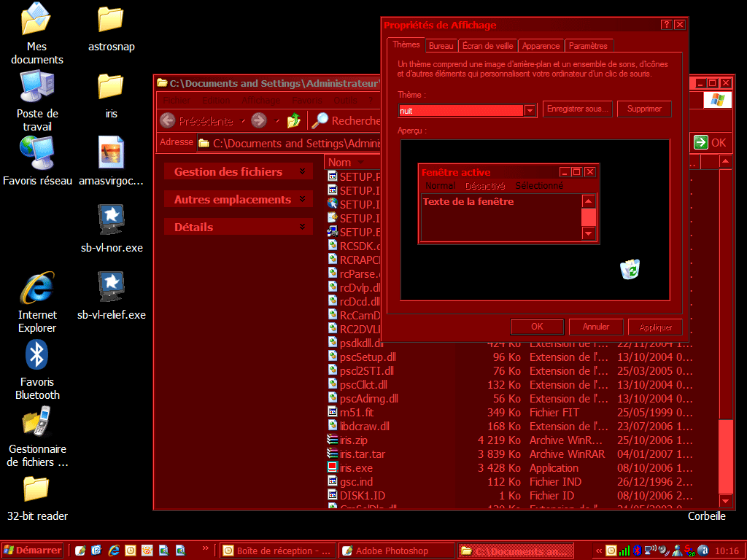Click the Précédente back arrow
This screenshot has width=747, height=560.
pyautogui.click(x=168, y=121)
